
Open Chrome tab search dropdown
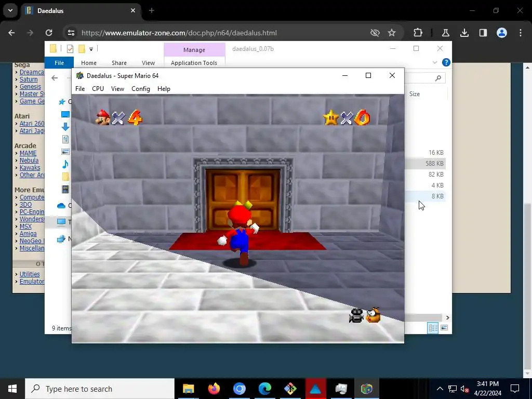tap(10, 10)
